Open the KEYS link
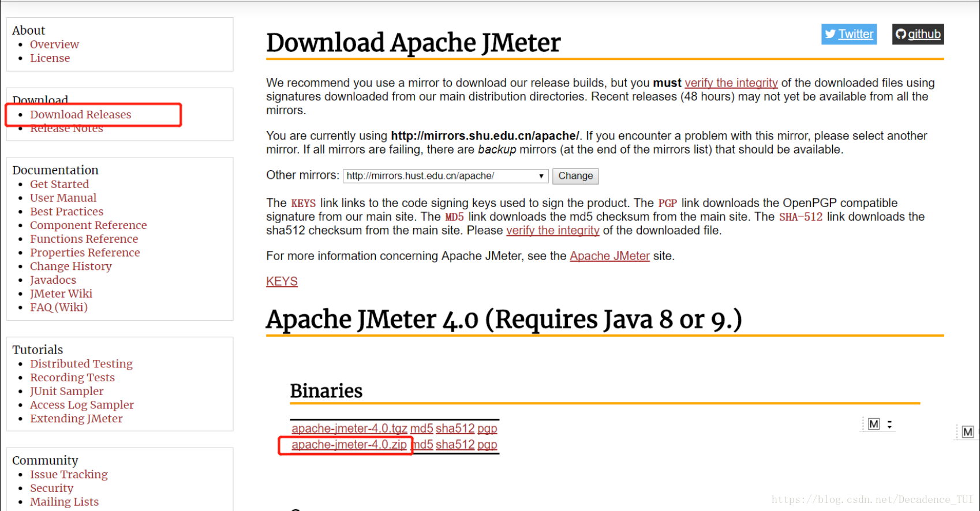The height and width of the screenshot is (511, 980). 282,281
